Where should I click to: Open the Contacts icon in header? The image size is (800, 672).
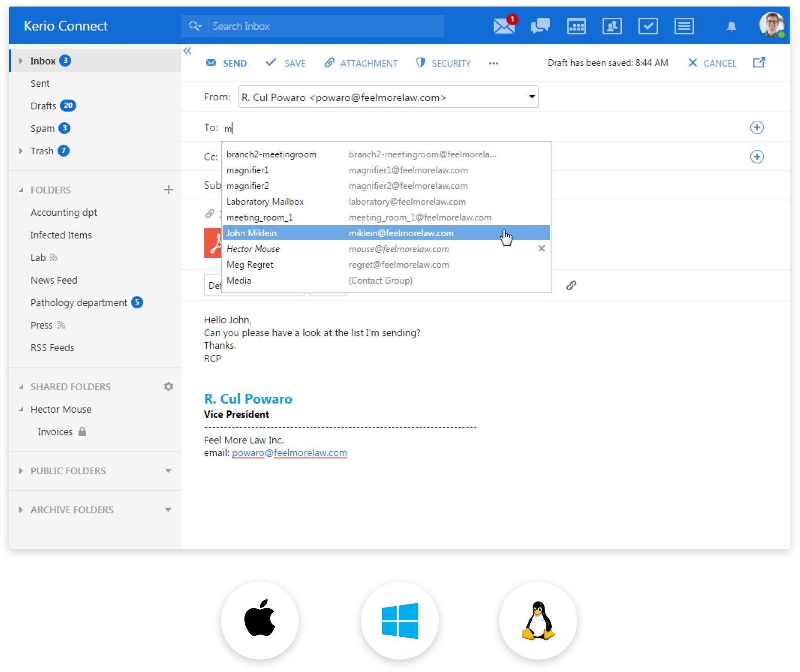click(612, 26)
